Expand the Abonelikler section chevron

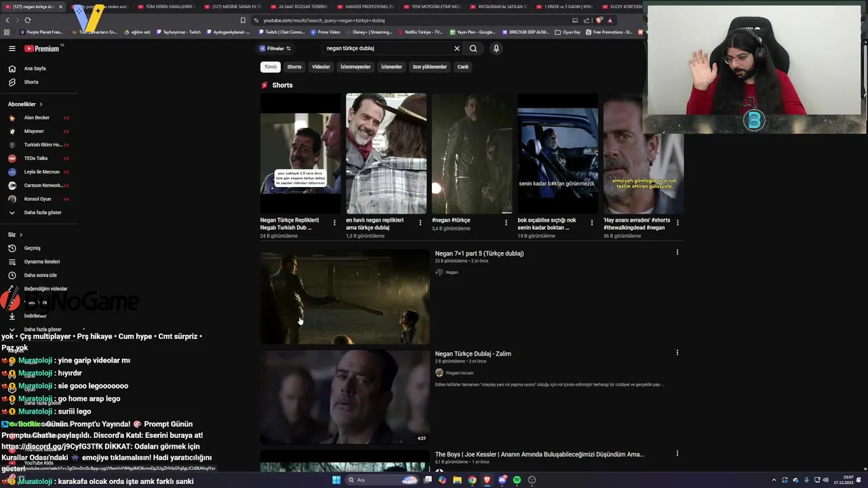tap(41, 104)
